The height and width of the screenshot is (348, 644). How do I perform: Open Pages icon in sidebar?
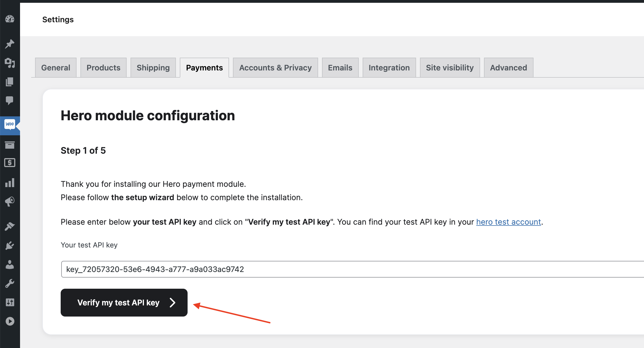click(x=10, y=82)
